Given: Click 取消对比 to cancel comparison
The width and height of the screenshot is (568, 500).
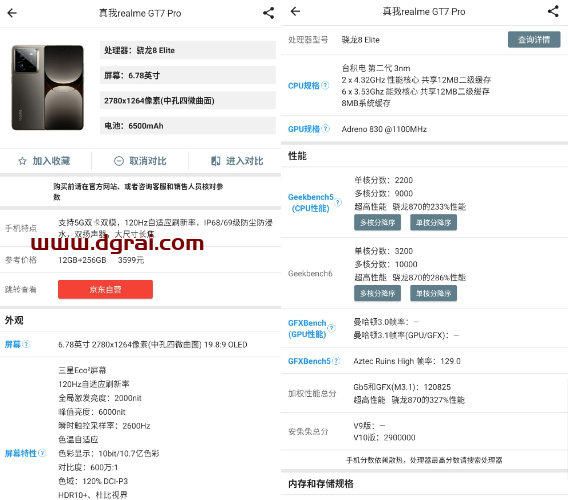Looking at the screenshot, I should pos(140,161).
